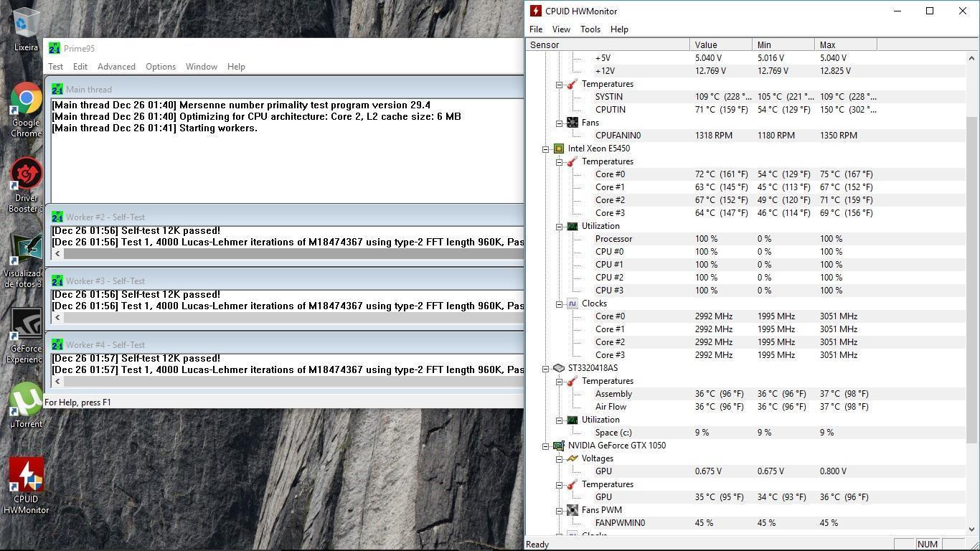The height and width of the screenshot is (551, 980).
Task: Collapse the Fans node above CPUFANIN0
Action: pyautogui.click(x=559, y=123)
